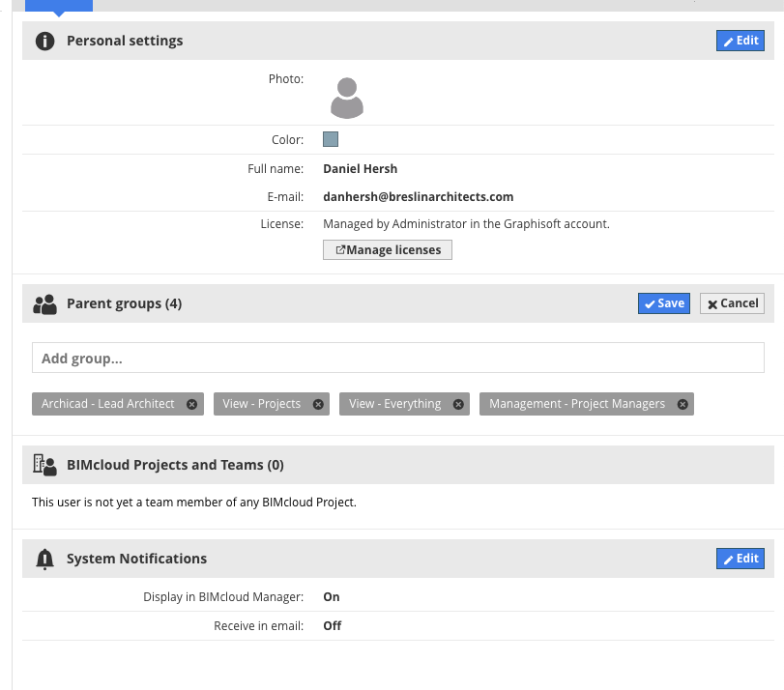Click the System Notifications bell icon

44,559
